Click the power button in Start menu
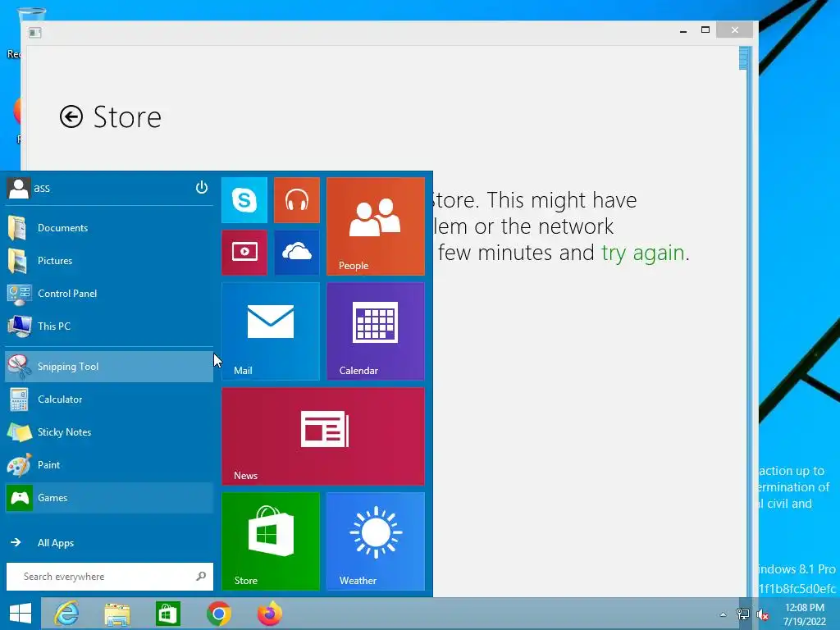This screenshot has width=840, height=630. (x=202, y=188)
